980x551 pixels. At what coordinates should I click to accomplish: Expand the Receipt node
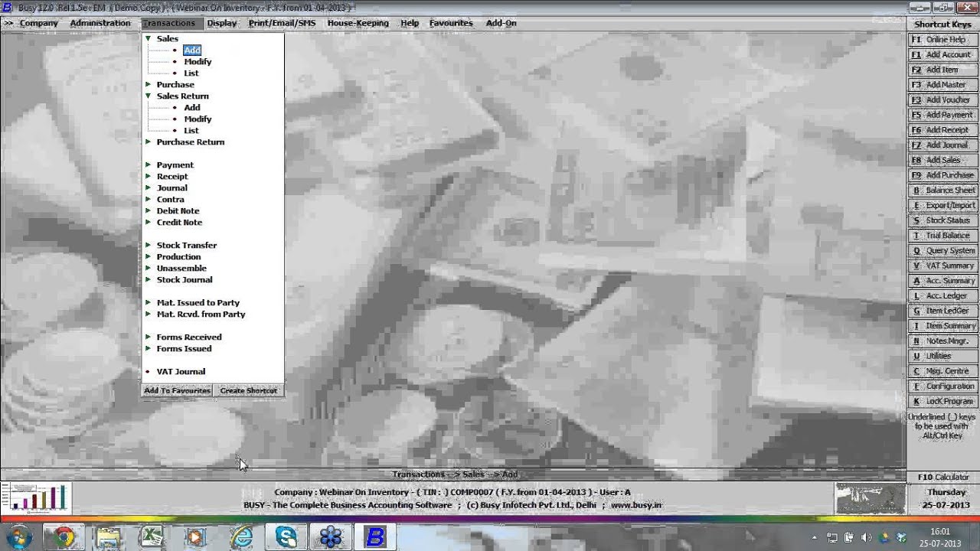click(148, 176)
